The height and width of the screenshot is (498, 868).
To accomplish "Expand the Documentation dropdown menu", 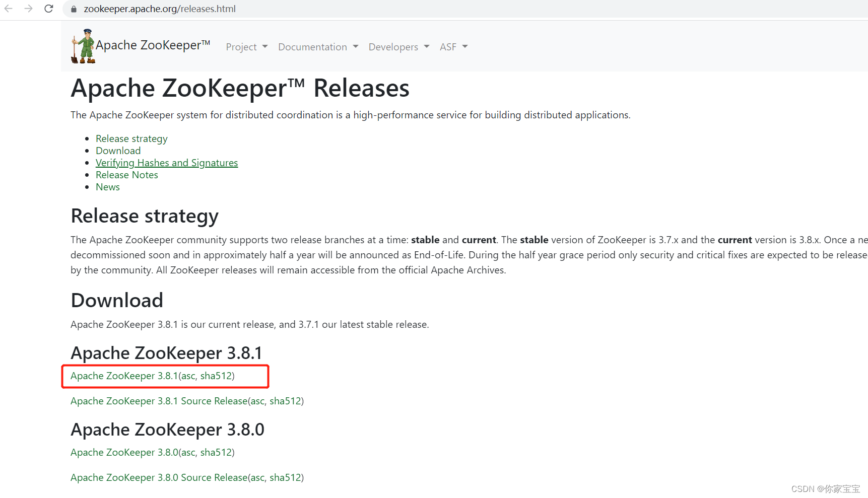I will coord(318,47).
